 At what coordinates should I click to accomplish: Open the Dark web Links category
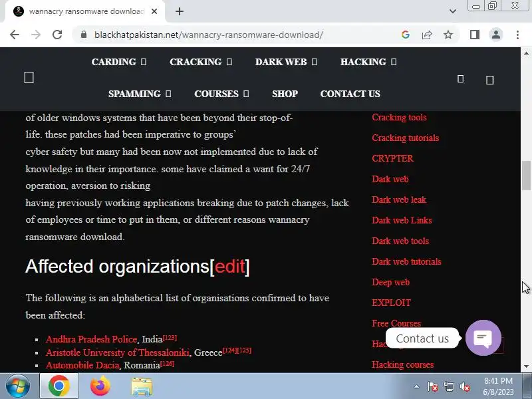click(x=402, y=221)
